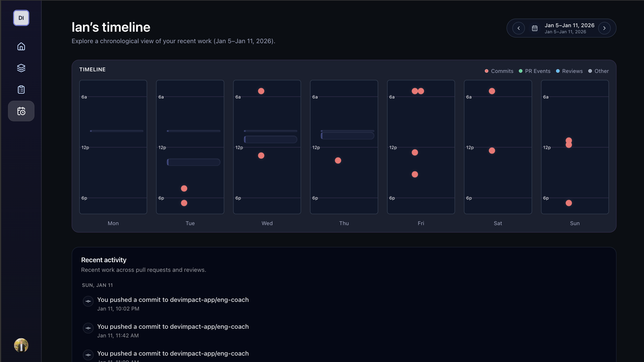Go to previous week with left chevron
The width and height of the screenshot is (644, 362).
[519, 28]
